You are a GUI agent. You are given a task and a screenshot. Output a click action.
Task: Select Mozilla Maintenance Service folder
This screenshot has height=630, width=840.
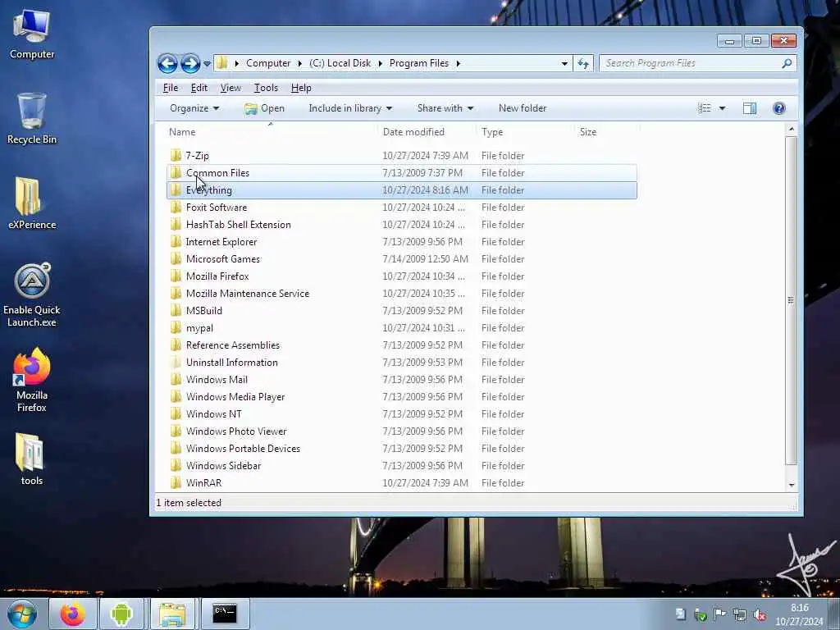[402, 294]
